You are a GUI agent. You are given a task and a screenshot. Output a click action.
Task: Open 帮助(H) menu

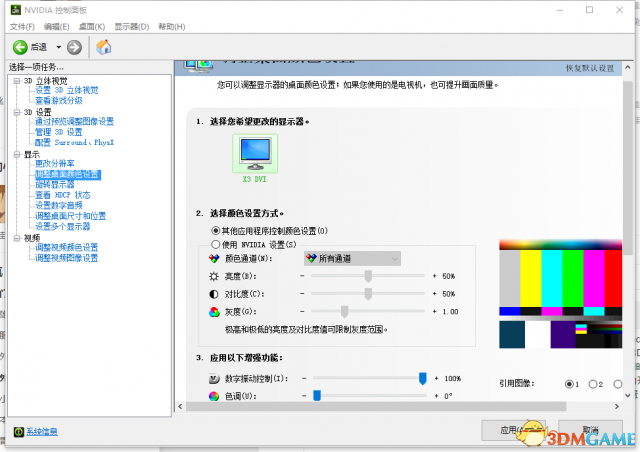(172, 27)
